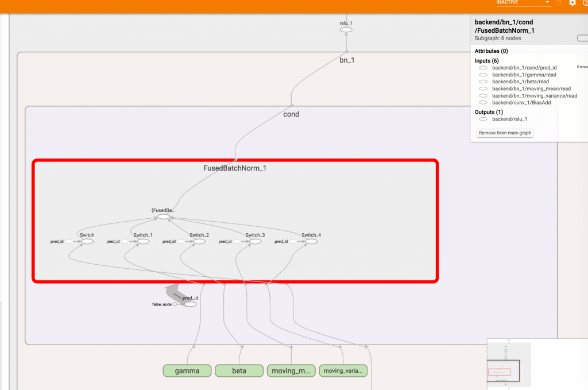
Task: Open the help icon in the orange bar
Action: (x=586, y=3)
